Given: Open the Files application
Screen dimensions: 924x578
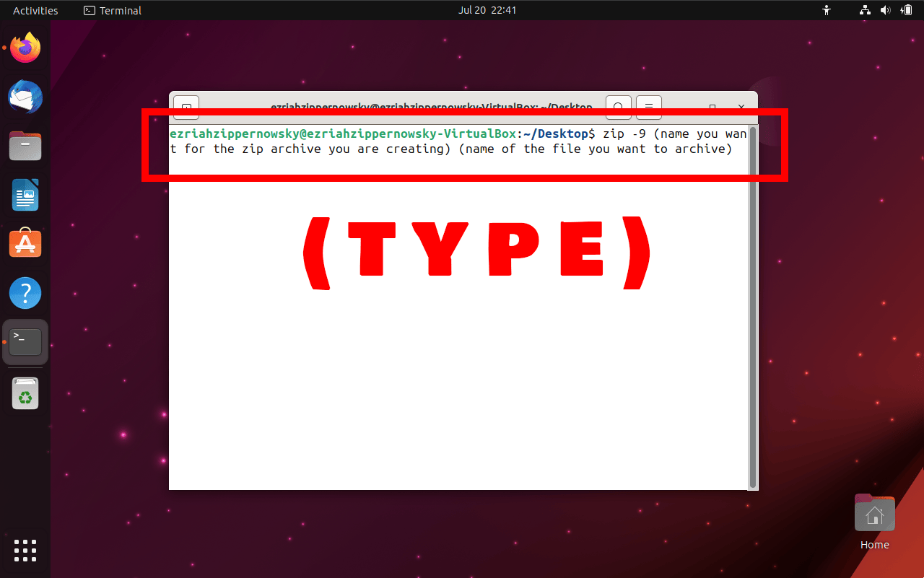Looking at the screenshot, I should (x=25, y=146).
